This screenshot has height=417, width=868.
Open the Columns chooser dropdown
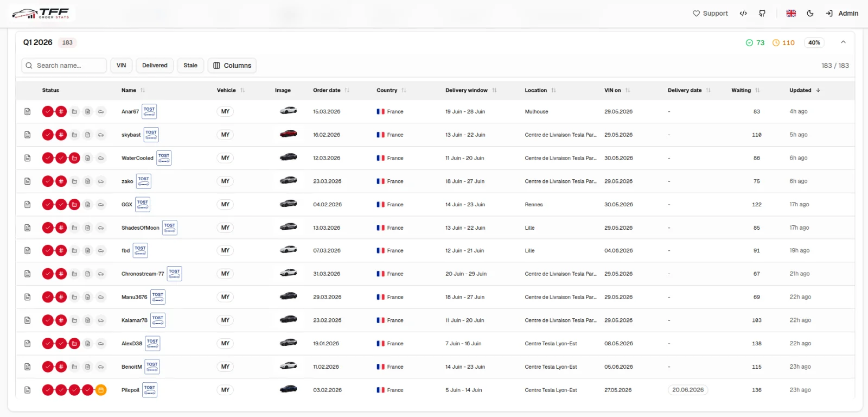point(232,66)
